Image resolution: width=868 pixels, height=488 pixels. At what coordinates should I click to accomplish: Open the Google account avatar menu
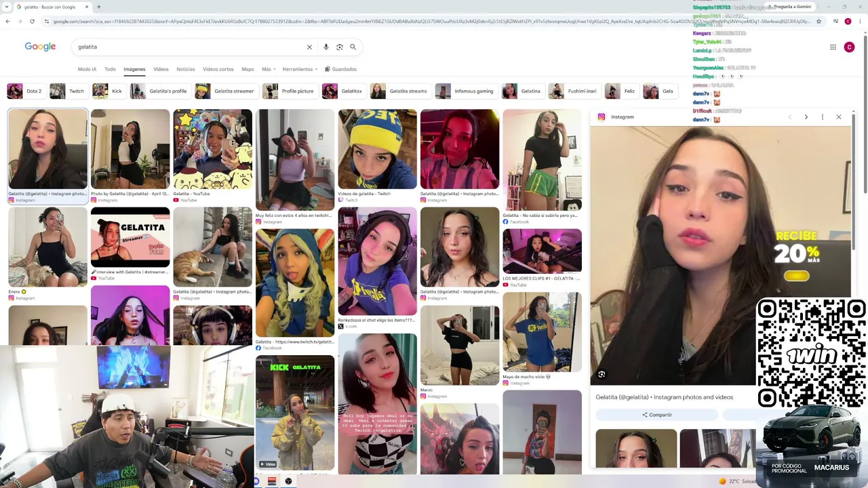[x=849, y=47]
